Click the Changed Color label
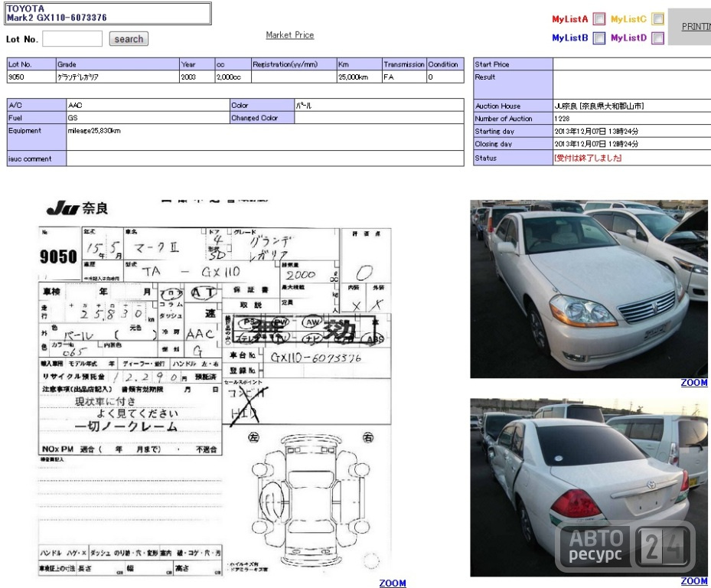The width and height of the screenshot is (711, 588). pyautogui.click(x=262, y=117)
